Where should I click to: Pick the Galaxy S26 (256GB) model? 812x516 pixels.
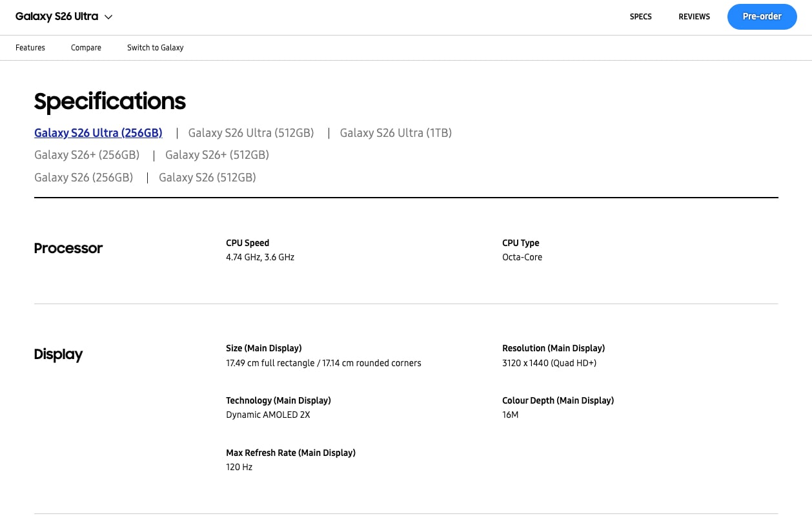pos(83,178)
